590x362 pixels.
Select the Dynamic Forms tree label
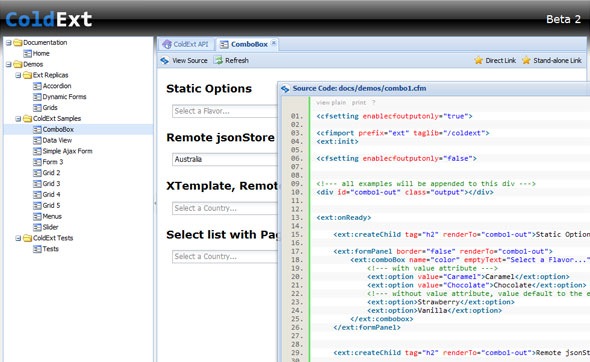pos(64,97)
